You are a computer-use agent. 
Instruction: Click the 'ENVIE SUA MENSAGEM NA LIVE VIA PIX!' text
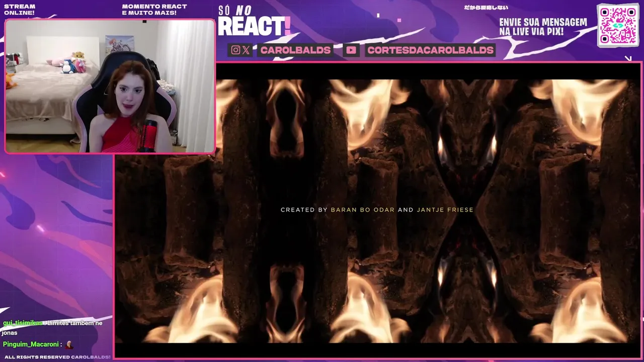point(543,27)
